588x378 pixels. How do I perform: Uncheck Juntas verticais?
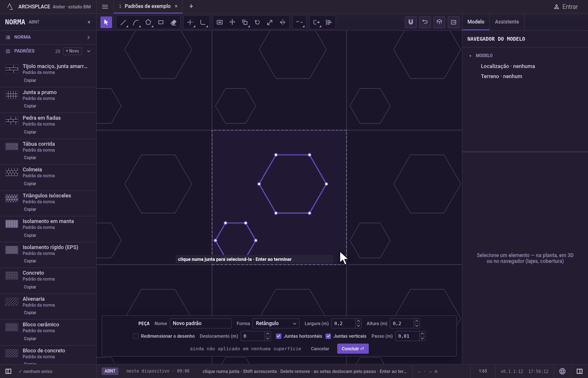(328, 336)
